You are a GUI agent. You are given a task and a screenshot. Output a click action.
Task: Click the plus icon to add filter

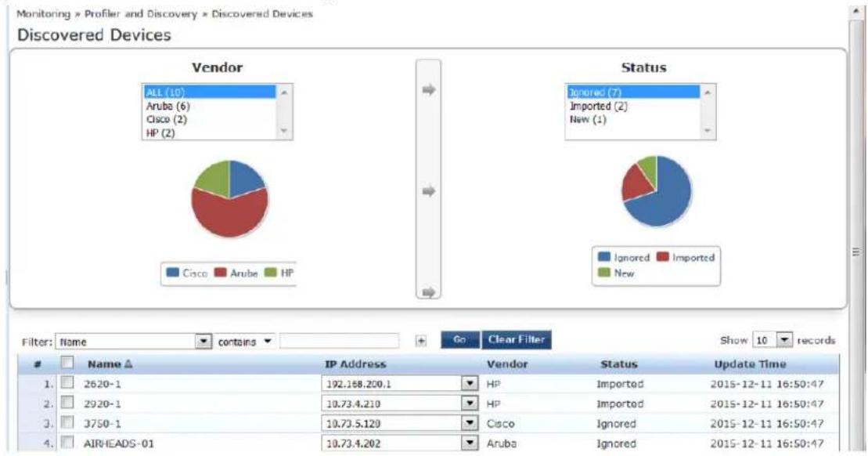[x=421, y=342]
